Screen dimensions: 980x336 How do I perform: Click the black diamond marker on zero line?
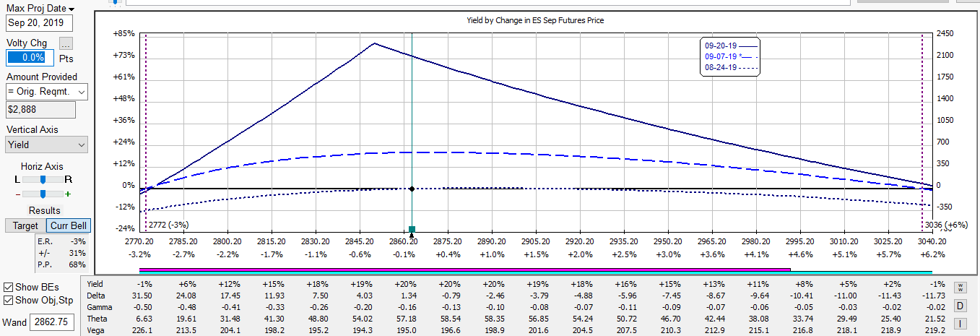point(412,189)
